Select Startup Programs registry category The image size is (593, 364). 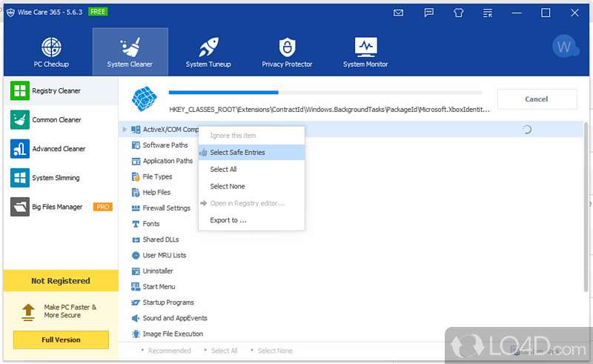pos(168,302)
